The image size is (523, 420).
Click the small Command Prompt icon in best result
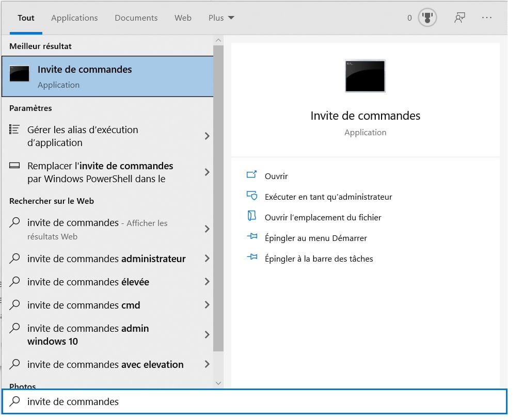tap(19, 74)
